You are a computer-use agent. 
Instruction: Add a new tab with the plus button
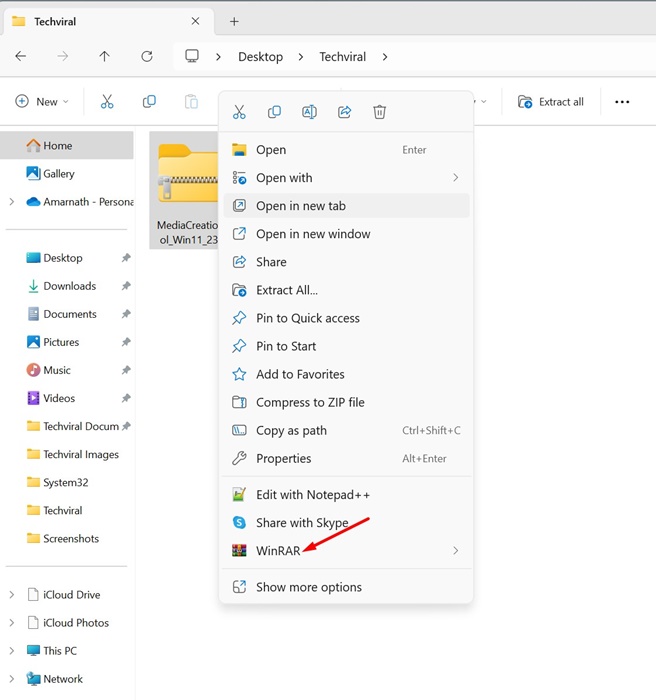[x=234, y=21]
